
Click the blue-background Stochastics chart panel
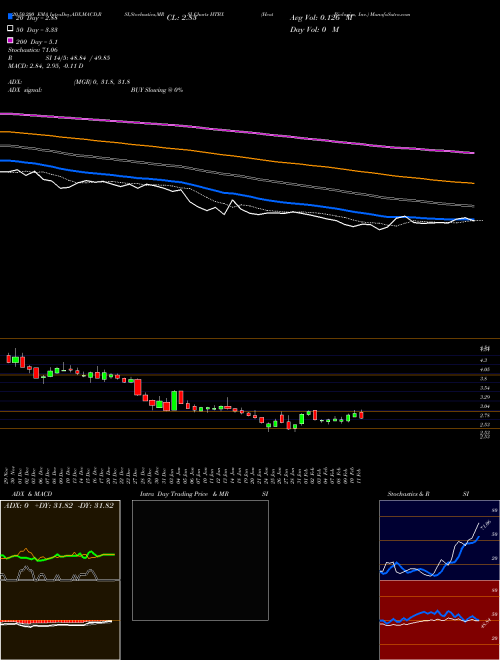[x=439, y=540]
